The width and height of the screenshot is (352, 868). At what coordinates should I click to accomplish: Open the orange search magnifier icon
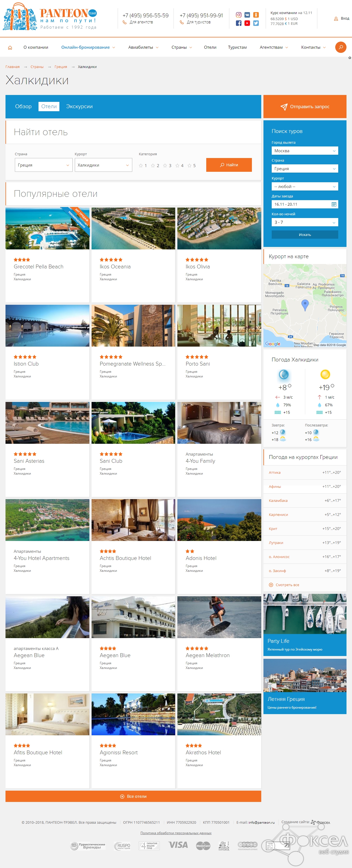[340, 47]
